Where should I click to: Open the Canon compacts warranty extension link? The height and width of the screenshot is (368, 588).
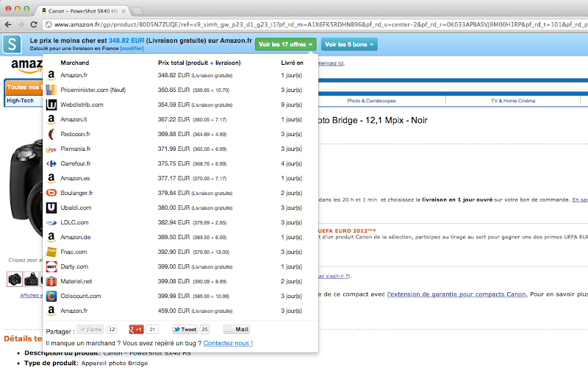point(457,294)
